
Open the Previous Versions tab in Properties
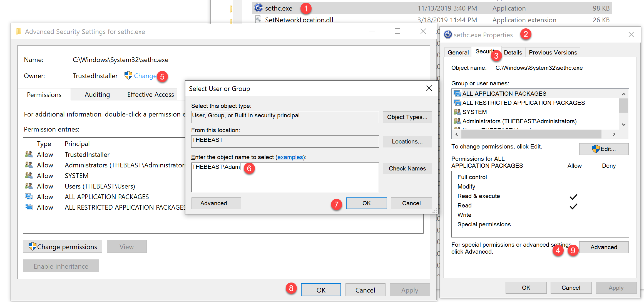(x=553, y=52)
